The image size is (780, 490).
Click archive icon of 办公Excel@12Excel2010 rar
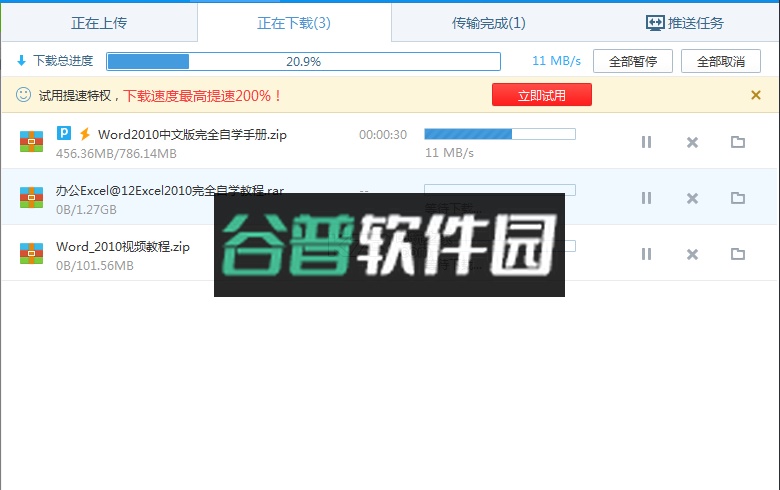coord(31,197)
